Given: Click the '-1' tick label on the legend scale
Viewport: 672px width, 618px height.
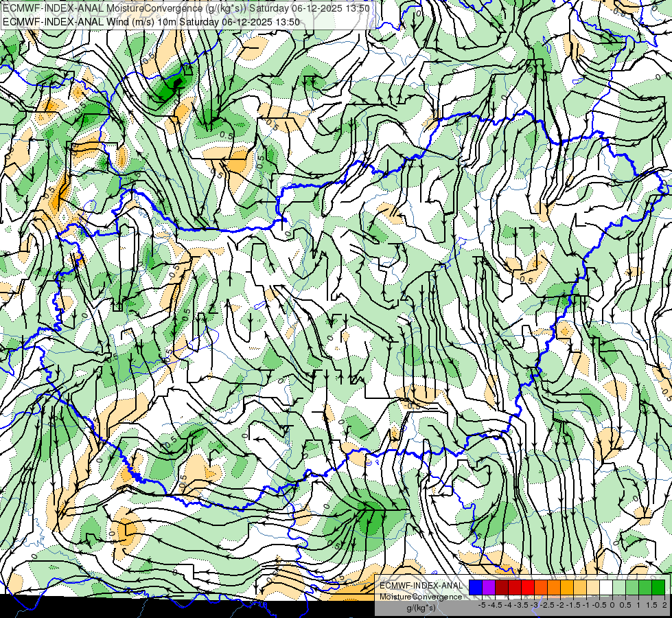Looking at the screenshot, I should (586, 605).
